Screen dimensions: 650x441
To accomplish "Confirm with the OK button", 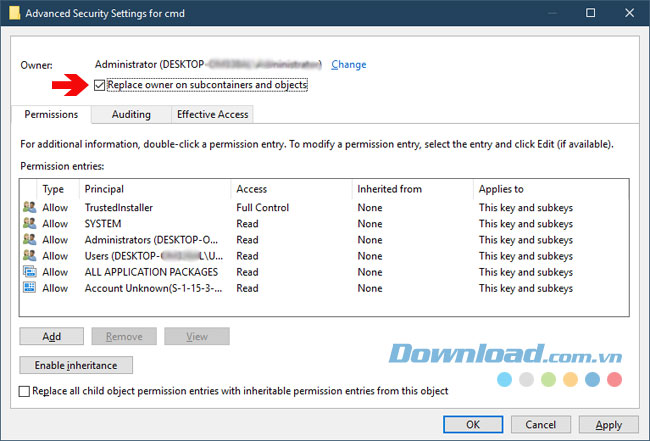I will point(473,424).
